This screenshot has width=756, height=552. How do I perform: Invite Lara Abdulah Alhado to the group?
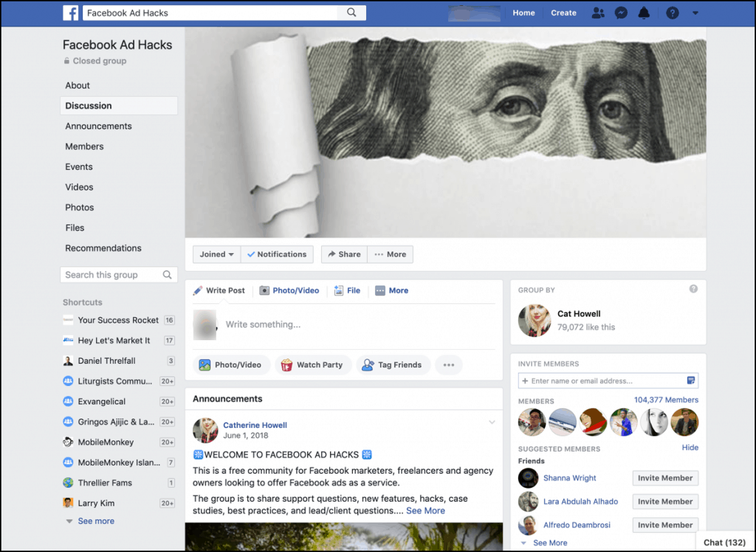(x=665, y=501)
